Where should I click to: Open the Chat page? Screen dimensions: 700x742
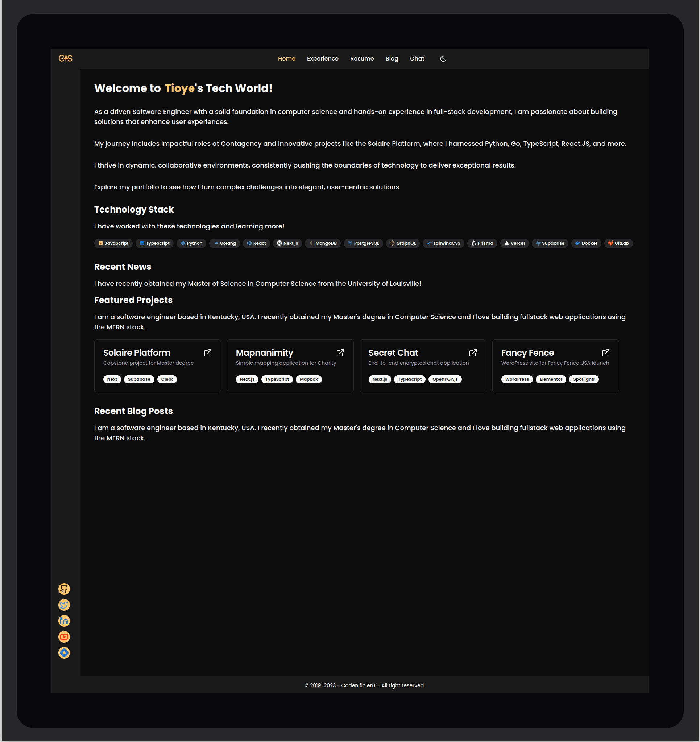(x=417, y=59)
